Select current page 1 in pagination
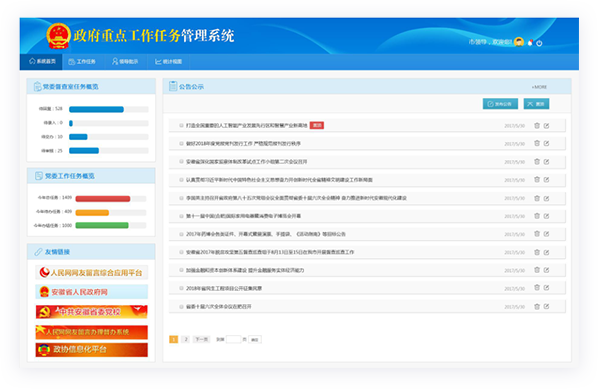 click(x=174, y=339)
